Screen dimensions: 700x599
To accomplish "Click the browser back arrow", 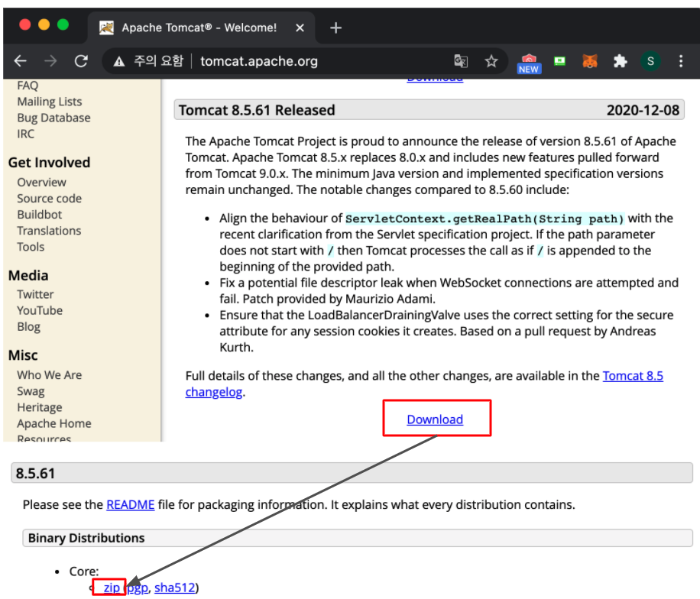I will [21, 60].
